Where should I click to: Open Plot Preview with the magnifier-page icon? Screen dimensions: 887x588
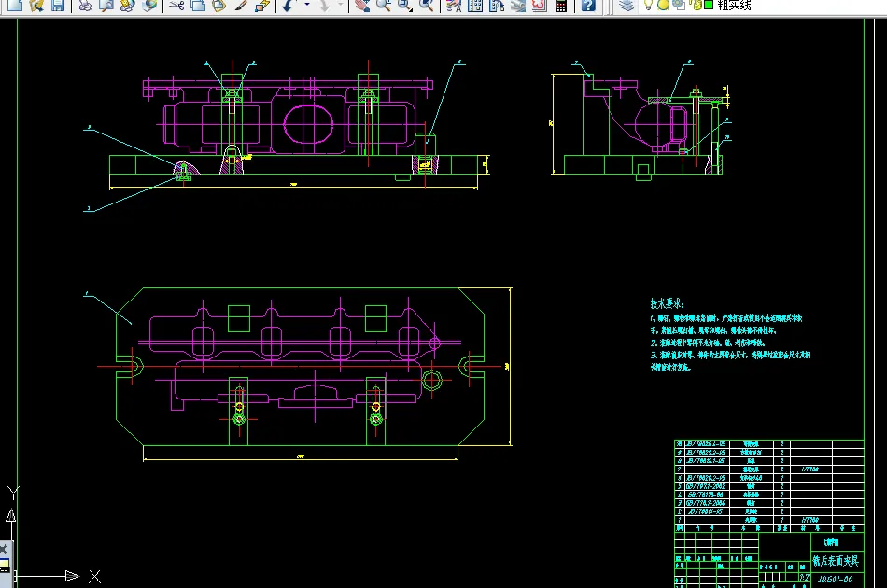(106, 5)
